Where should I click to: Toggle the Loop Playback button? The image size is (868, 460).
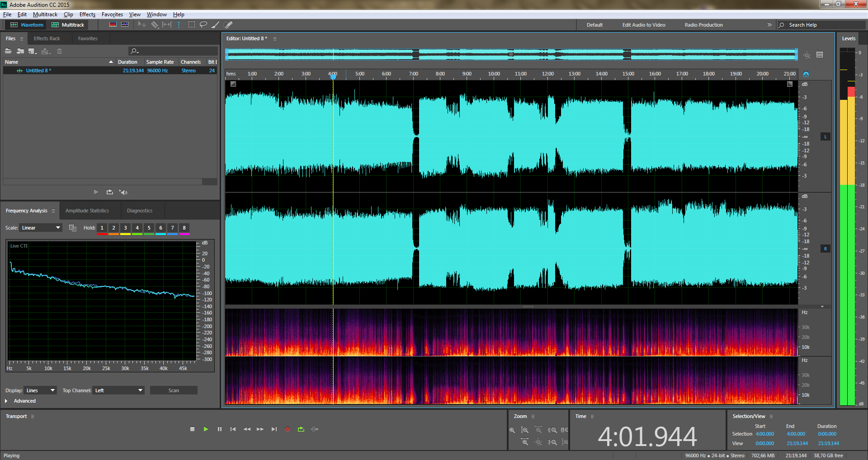point(301,429)
